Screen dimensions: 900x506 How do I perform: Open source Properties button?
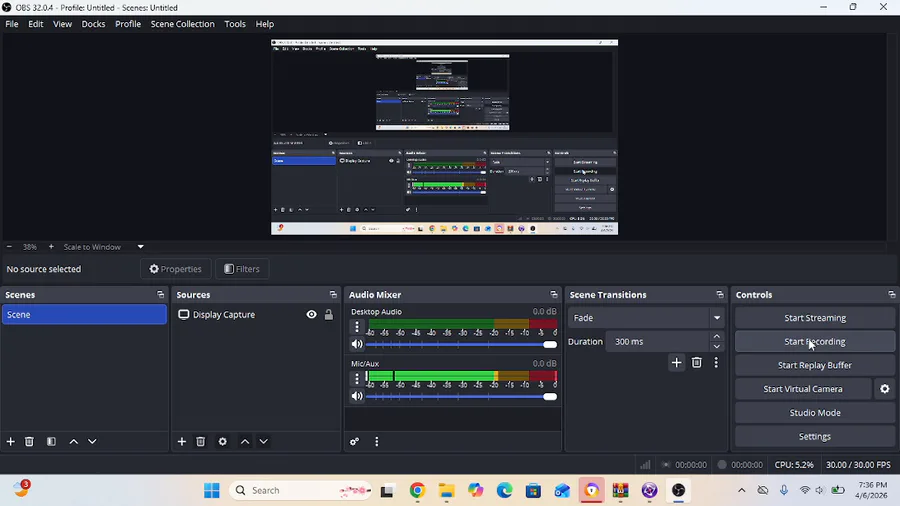pyautogui.click(x=176, y=269)
